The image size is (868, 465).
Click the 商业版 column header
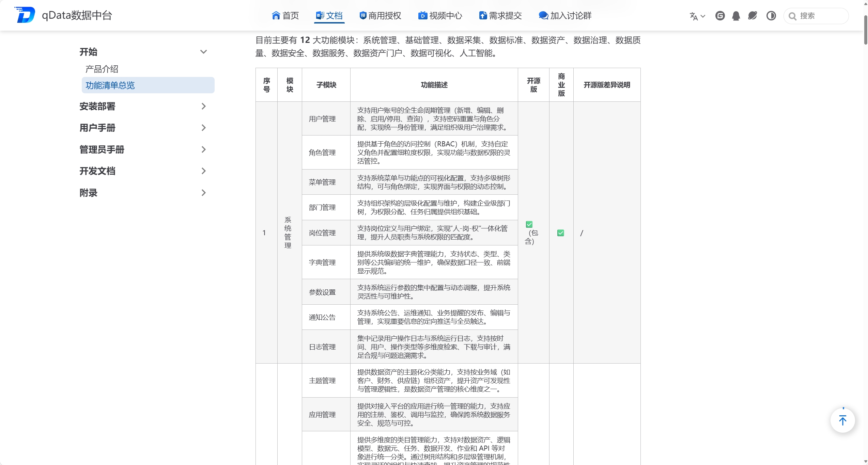tap(561, 85)
